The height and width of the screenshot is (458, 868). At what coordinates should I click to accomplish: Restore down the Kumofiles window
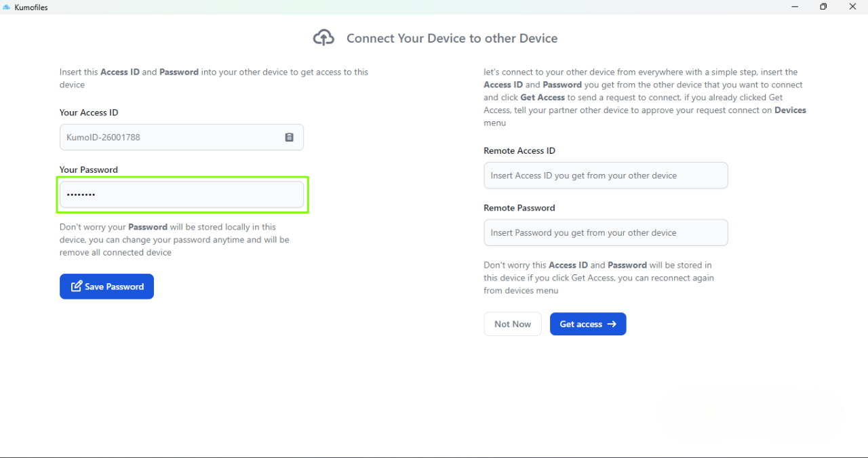pos(823,7)
